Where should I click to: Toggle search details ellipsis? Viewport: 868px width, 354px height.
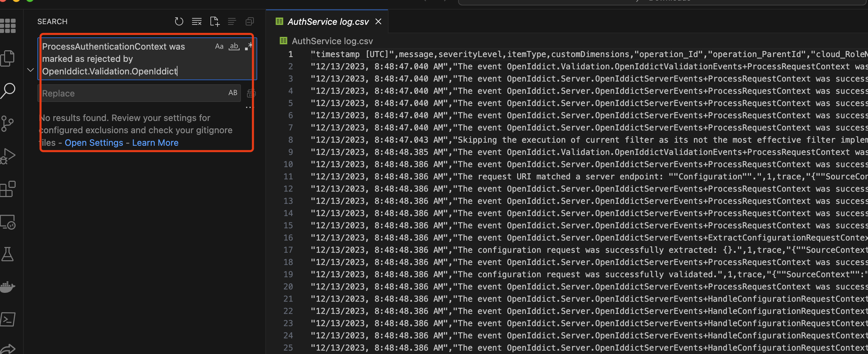point(249,107)
